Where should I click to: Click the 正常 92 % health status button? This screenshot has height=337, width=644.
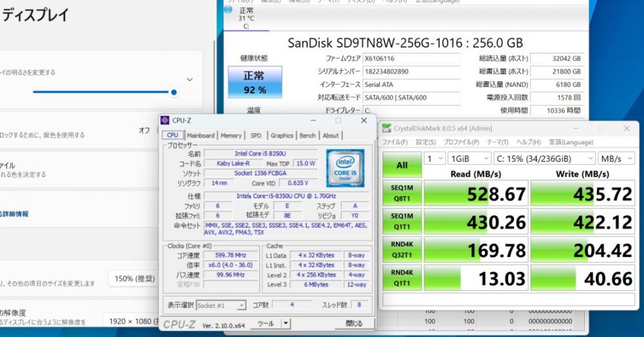coord(254,82)
